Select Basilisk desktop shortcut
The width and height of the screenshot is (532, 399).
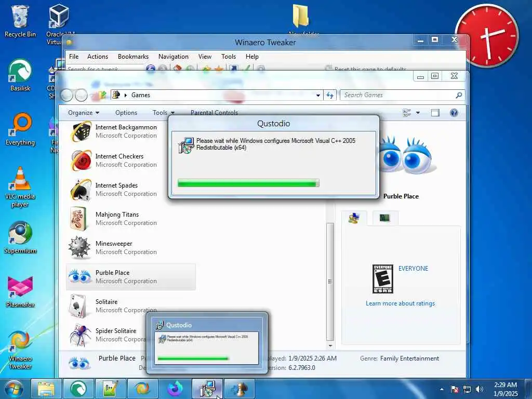point(20,75)
